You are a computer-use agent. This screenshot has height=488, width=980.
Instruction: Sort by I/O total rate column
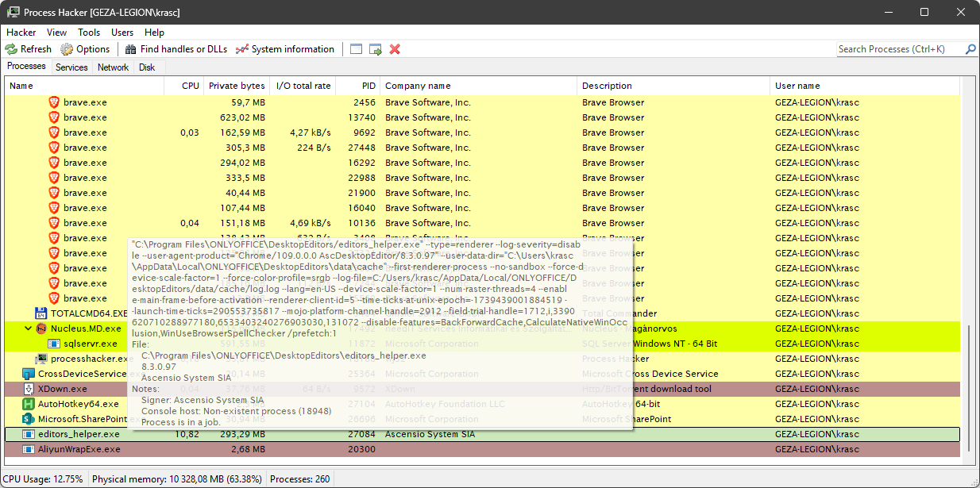pyautogui.click(x=303, y=86)
